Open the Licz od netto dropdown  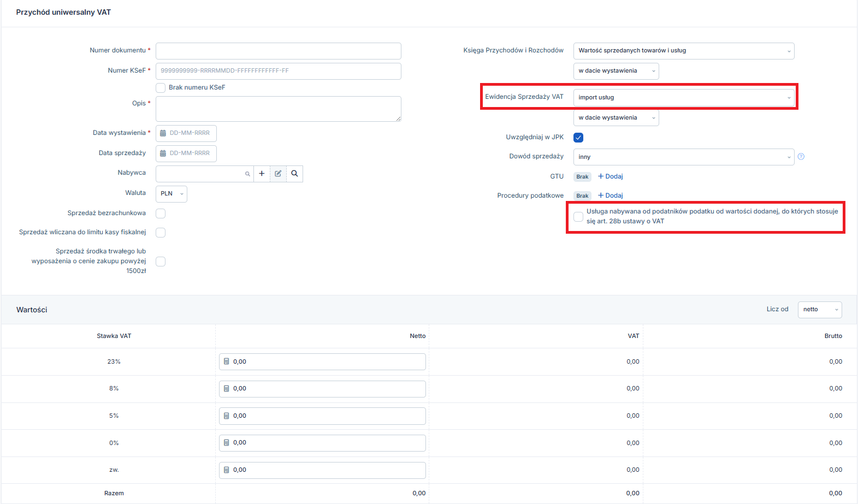point(820,310)
